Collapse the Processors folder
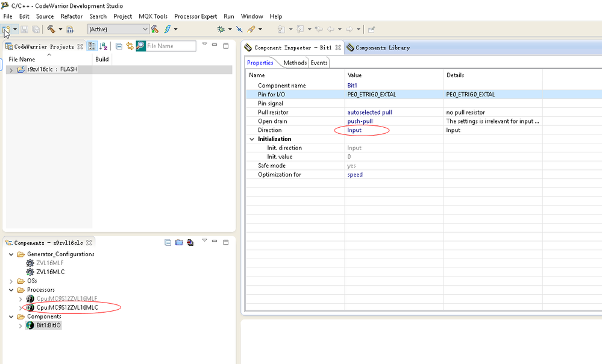 11,290
